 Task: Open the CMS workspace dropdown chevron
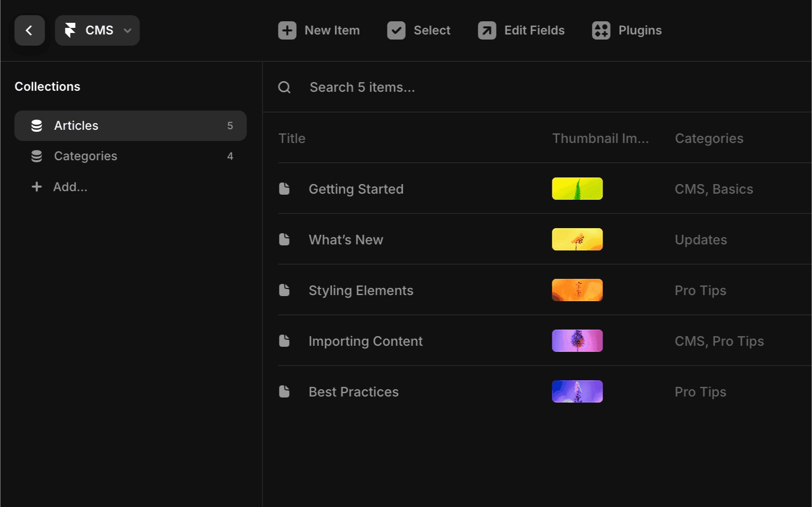click(127, 30)
